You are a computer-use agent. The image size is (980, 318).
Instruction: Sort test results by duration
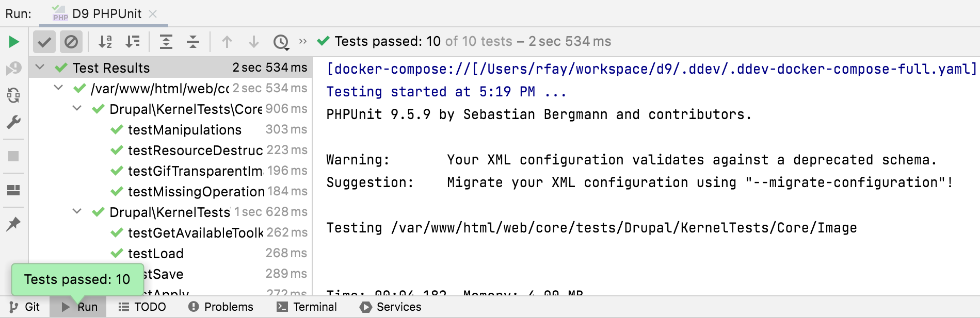point(133,42)
